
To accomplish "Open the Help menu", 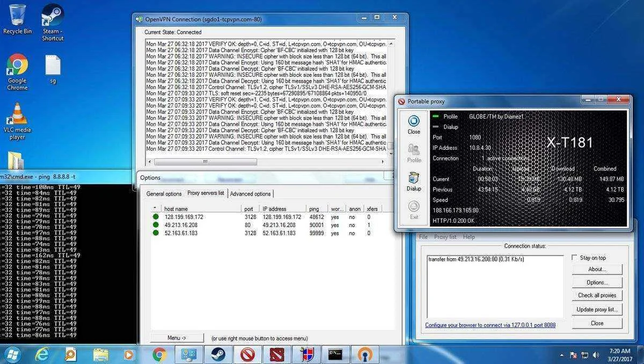I will pyautogui.click(x=469, y=237).
